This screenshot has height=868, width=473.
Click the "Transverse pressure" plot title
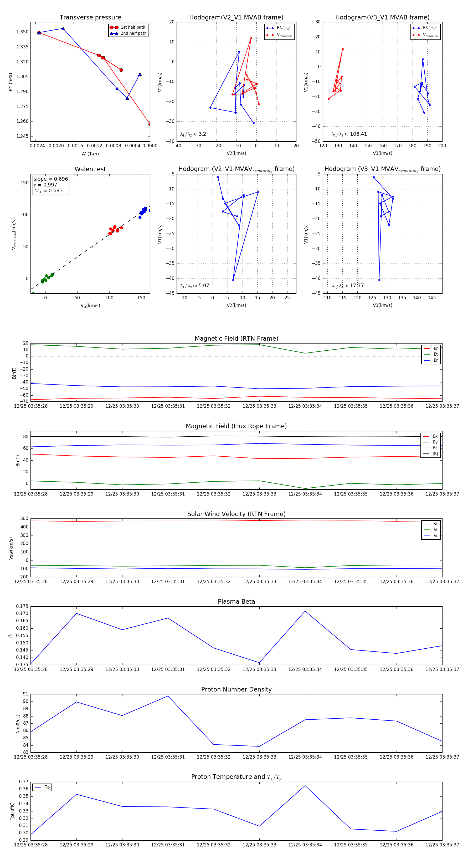pos(90,18)
